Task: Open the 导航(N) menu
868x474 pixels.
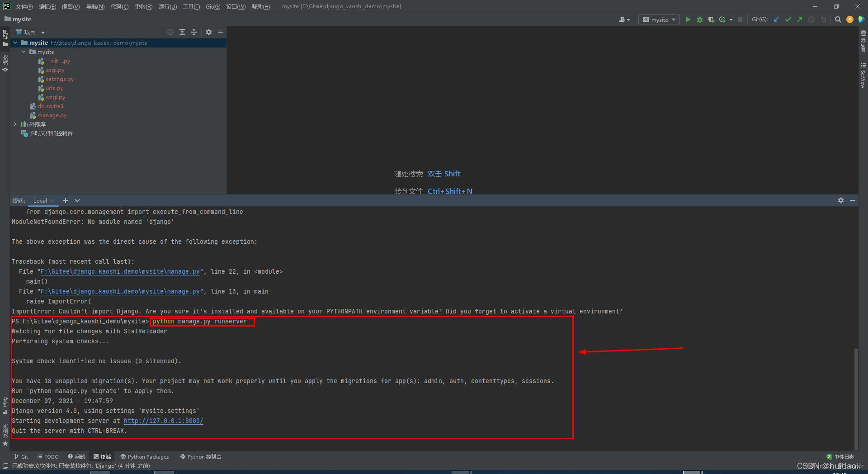Action: (x=95, y=6)
